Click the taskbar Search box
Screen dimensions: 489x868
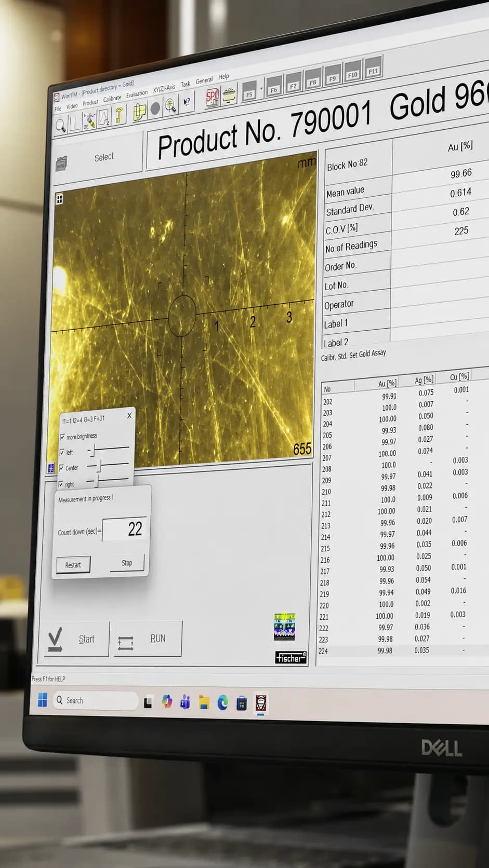(x=96, y=700)
